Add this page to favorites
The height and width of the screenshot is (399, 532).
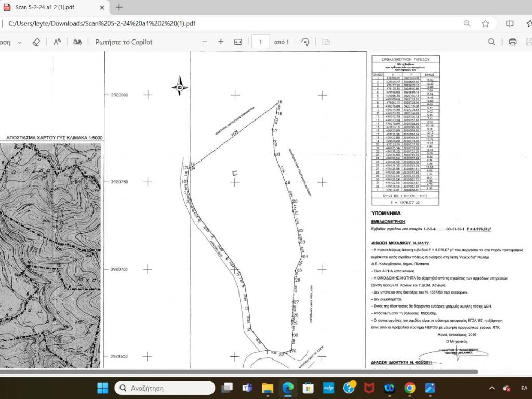pos(485,23)
